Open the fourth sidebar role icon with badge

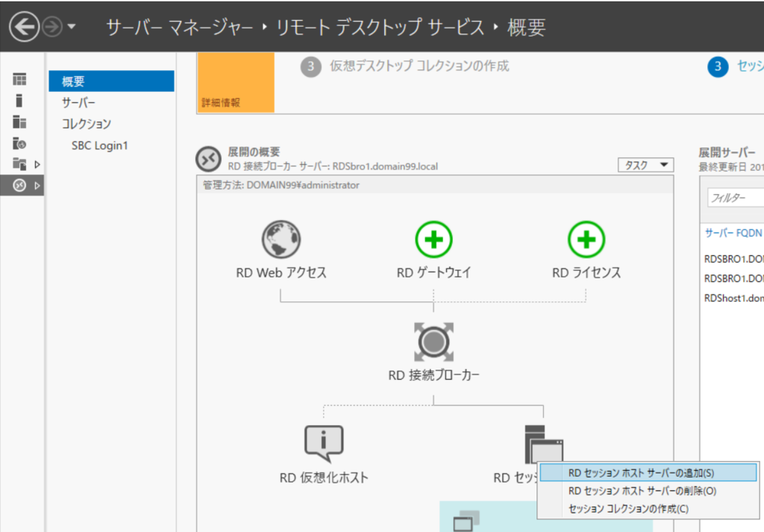19,143
